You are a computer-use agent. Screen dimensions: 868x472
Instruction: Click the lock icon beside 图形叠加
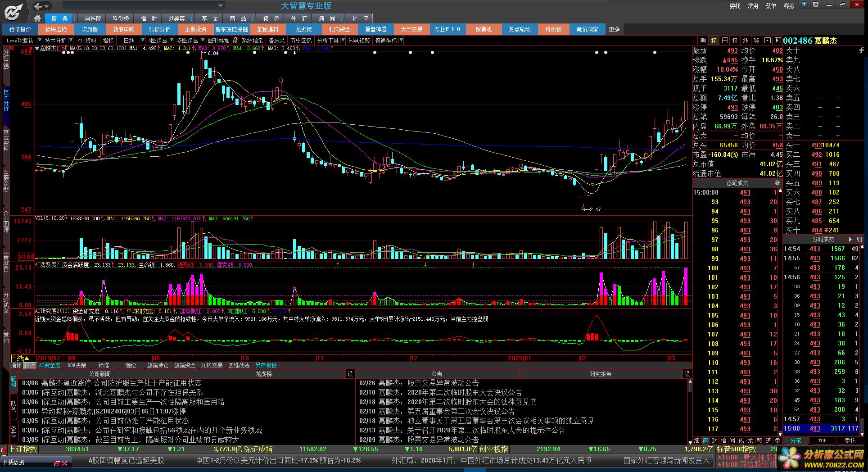point(235,41)
